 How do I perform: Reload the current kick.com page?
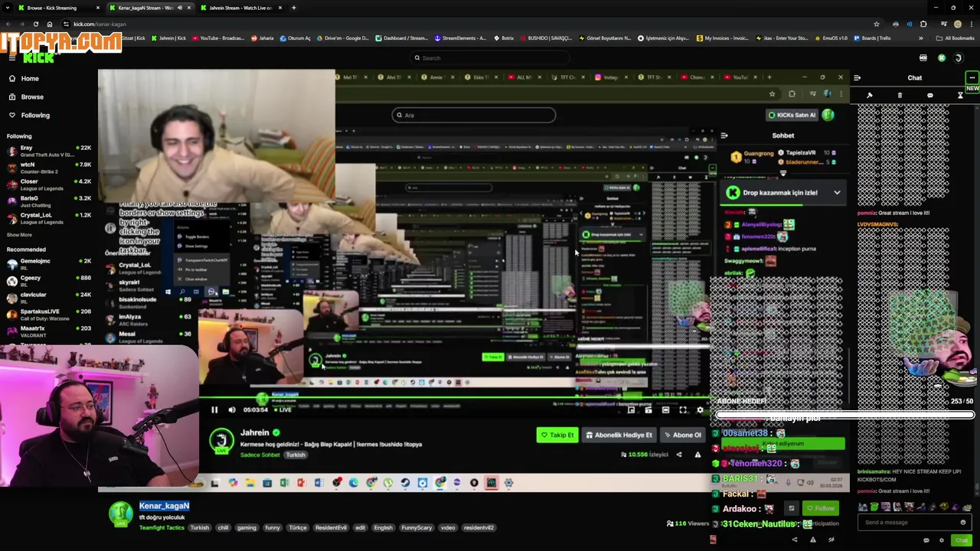(35, 24)
